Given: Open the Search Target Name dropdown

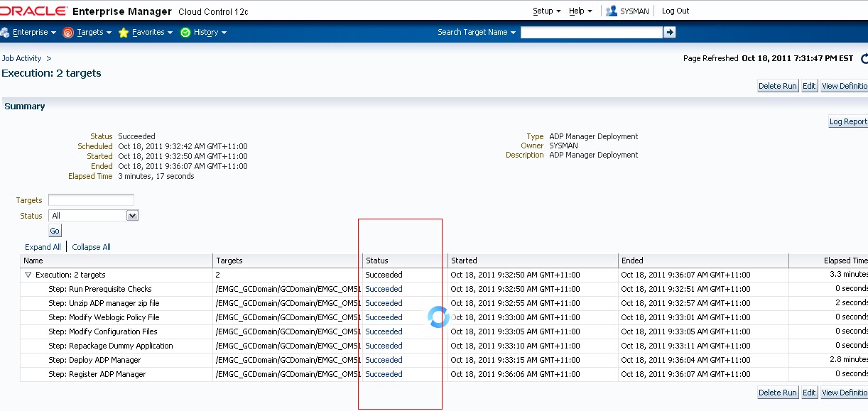Looking at the screenshot, I should 477,33.
